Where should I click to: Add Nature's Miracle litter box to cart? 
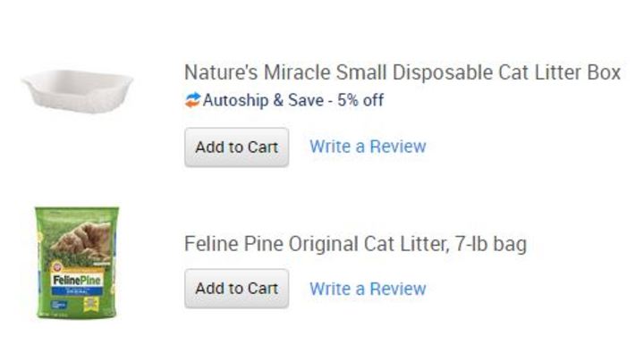coord(236,147)
